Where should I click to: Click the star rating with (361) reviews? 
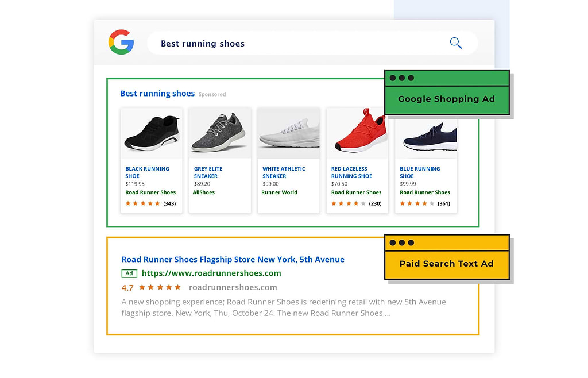pos(425,203)
